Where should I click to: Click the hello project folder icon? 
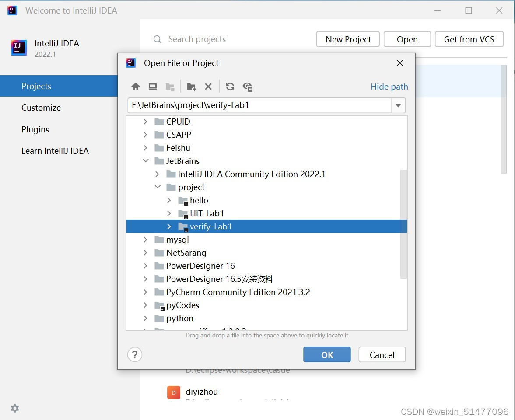183,201
